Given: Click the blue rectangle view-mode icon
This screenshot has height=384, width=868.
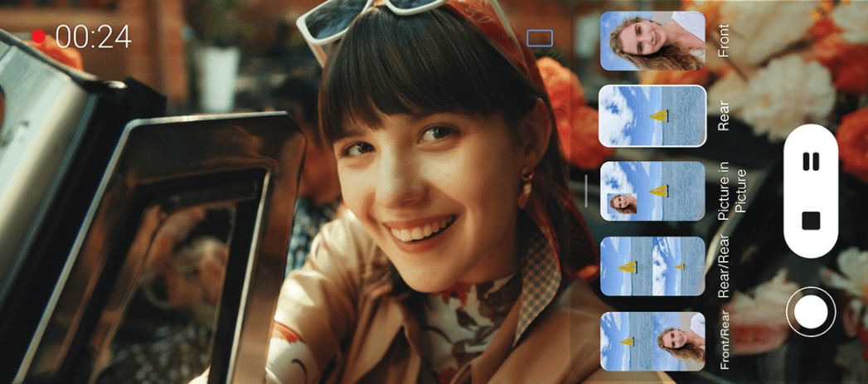Looking at the screenshot, I should [x=539, y=38].
